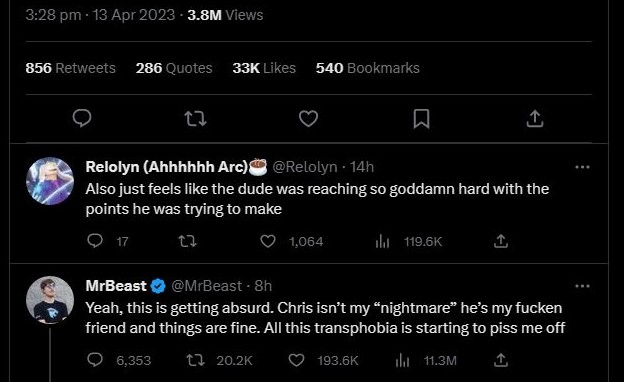The width and height of the screenshot is (624, 382).
Task: Retweet Relolyn's comment
Action: click(x=187, y=241)
